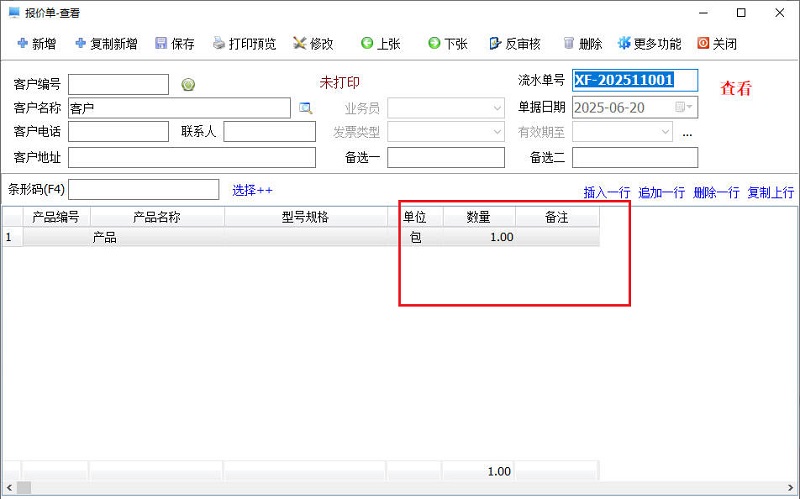Click the 产品编号 column header

57,217
